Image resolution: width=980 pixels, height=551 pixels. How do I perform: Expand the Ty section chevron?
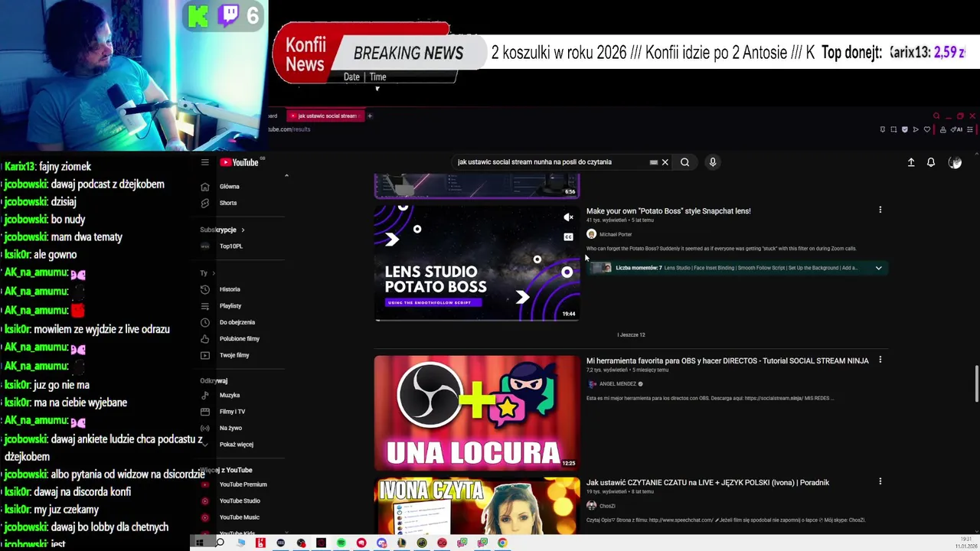214,273
